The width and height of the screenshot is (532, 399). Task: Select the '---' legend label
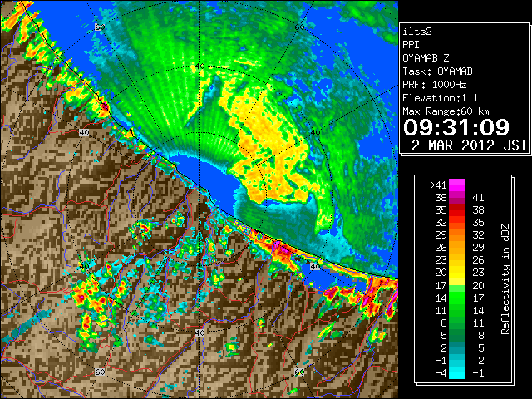[x=475, y=185]
